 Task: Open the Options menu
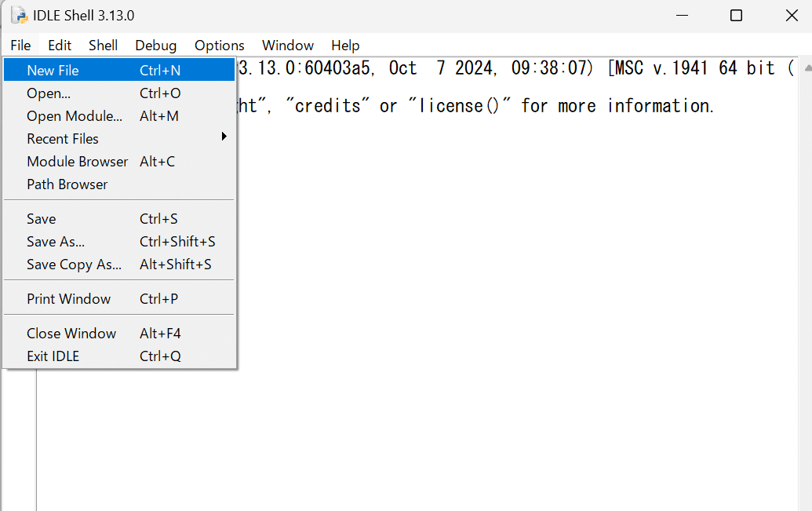click(220, 46)
